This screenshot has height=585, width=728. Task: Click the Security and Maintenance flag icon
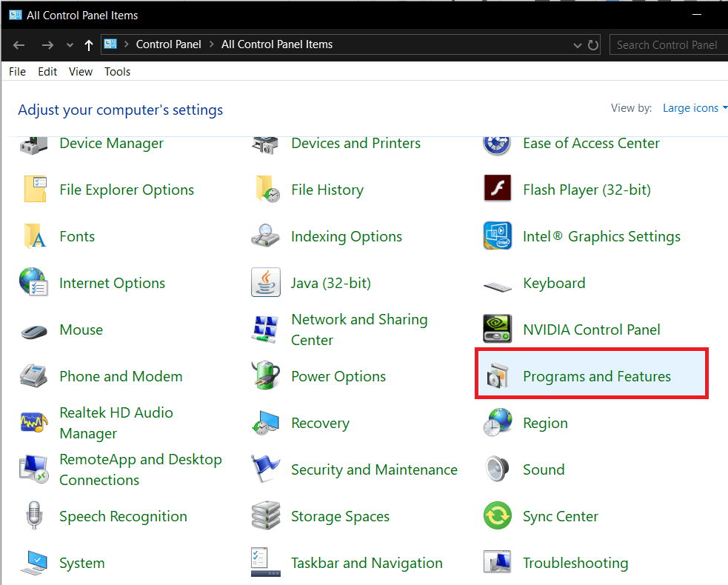[266, 469]
